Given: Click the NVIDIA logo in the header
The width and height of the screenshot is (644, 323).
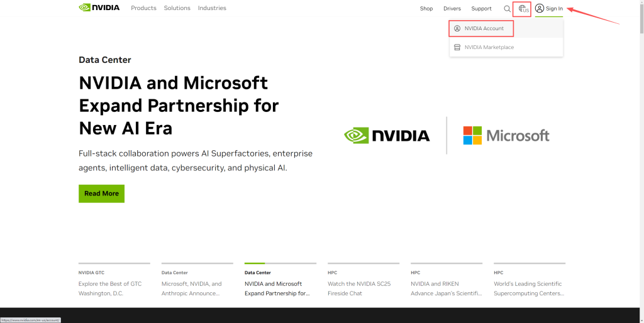Looking at the screenshot, I should (x=99, y=8).
